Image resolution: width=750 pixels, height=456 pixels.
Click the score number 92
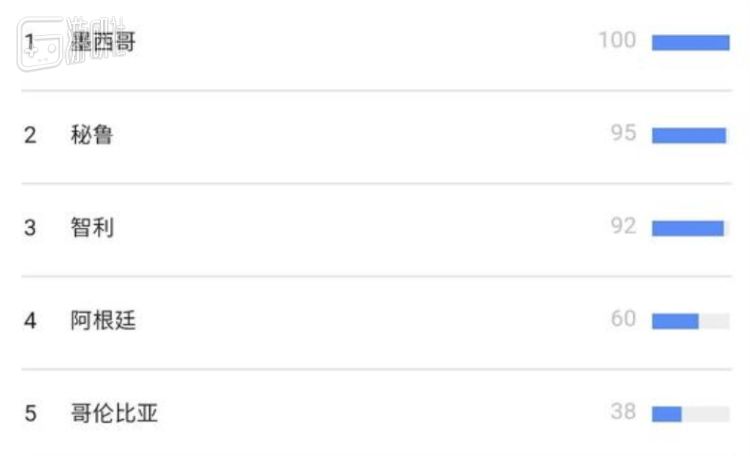click(623, 227)
